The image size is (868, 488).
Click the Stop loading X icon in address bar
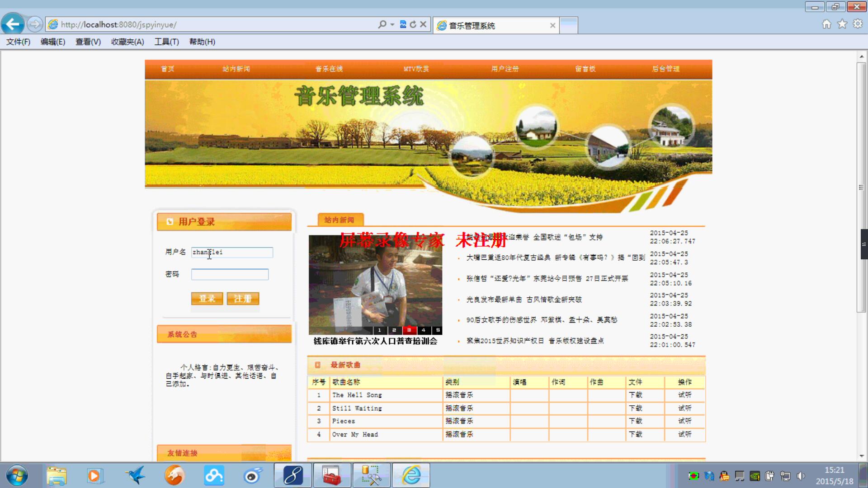click(423, 24)
